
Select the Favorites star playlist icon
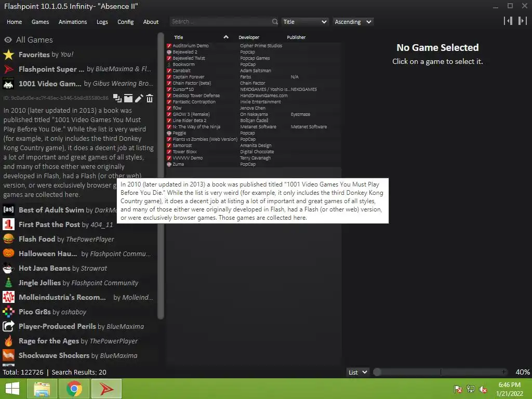click(8, 55)
